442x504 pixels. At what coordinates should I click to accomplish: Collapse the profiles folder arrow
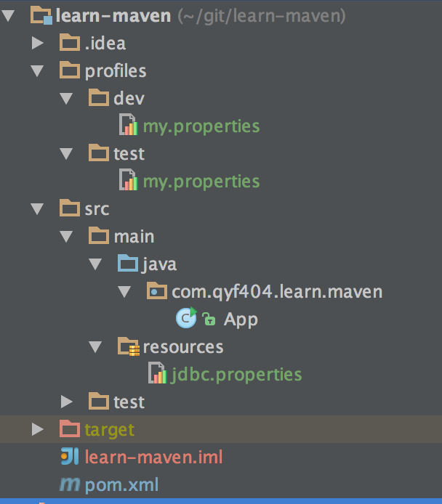pyautogui.click(x=37, y=70)
